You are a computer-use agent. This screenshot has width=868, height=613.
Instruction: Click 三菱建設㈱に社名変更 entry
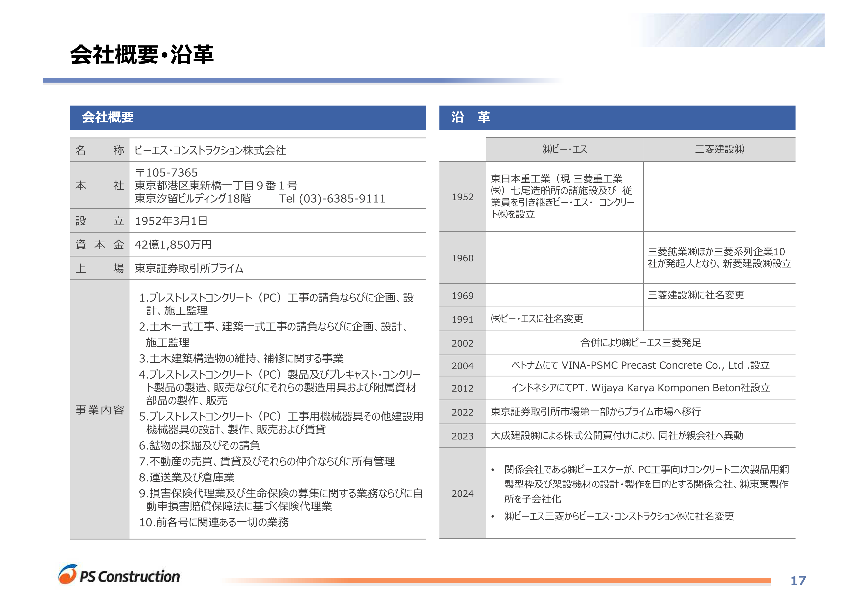click(696, 295)
